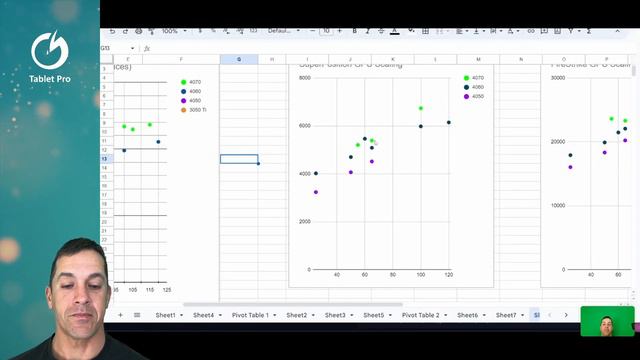Click the small green webcam thumbnail
640x360 pixels.
[607, 321]
